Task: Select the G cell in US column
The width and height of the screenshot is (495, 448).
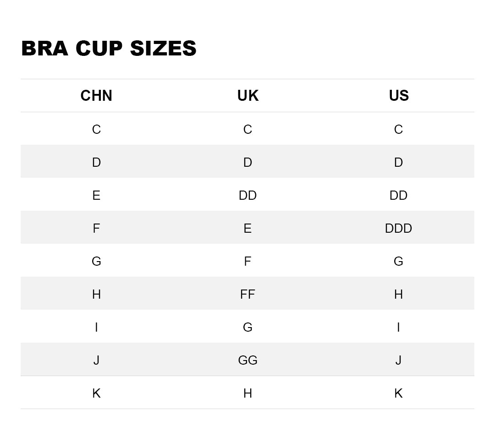Action: (398, 261)
